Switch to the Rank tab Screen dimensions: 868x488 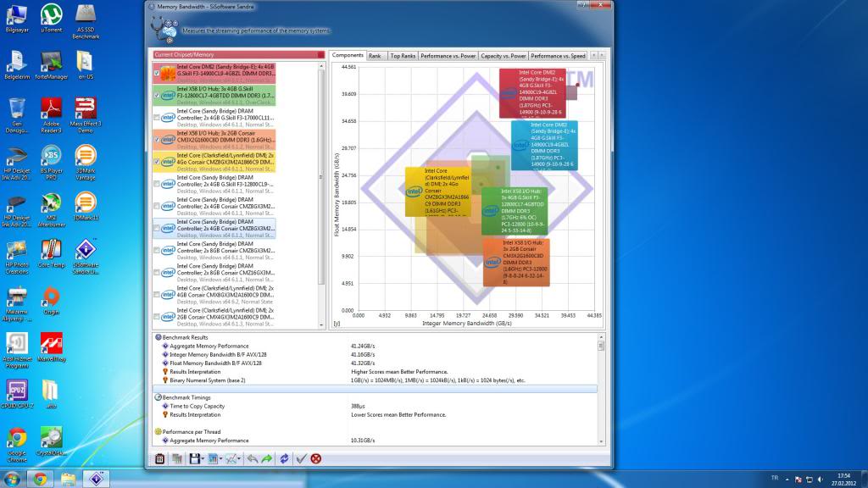(x=375, y=56)
